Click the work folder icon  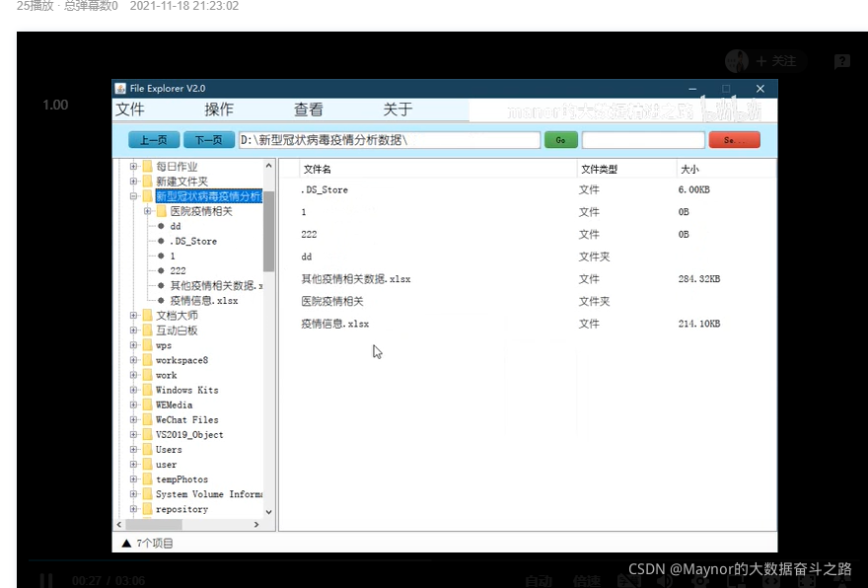[147, 375]
